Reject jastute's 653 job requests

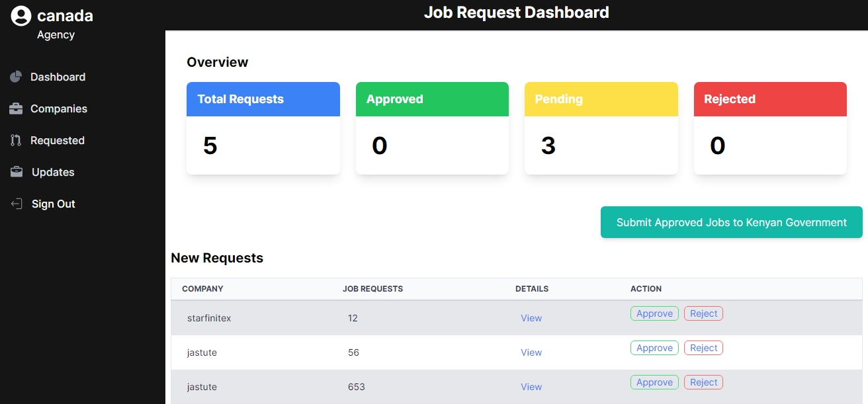703,382
